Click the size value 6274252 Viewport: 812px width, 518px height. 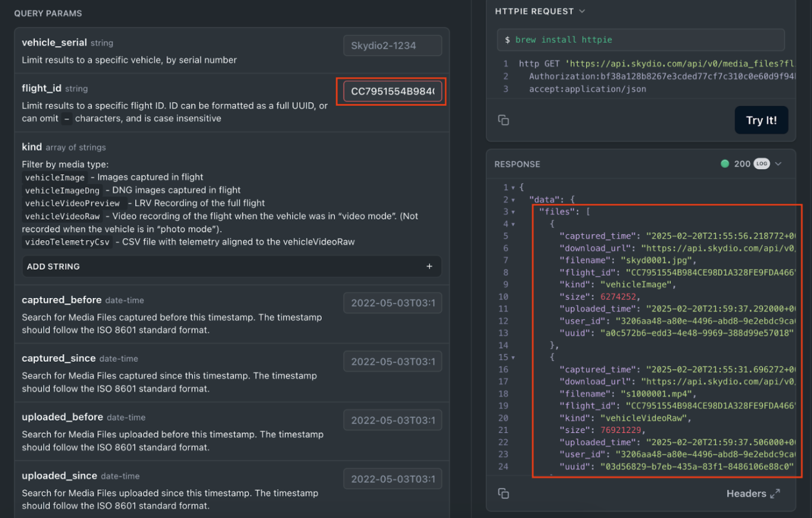618,297
